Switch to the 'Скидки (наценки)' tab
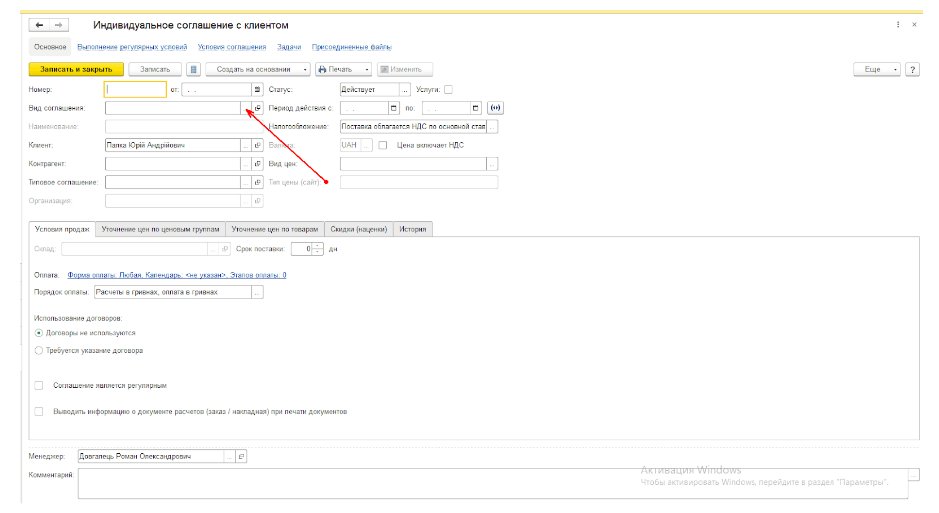The image size is (939, 513). [x=358, y=229]
